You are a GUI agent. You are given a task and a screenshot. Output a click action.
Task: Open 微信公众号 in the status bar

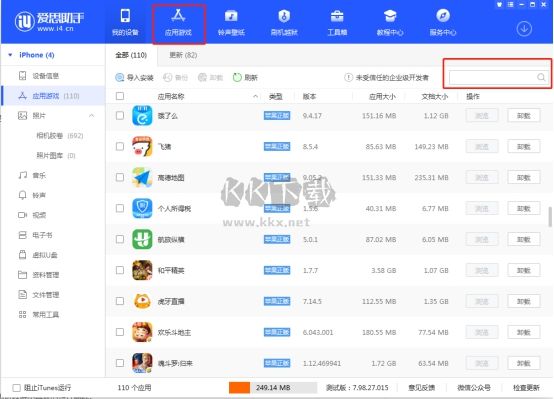pyautogui.click(x=474, y=388)
